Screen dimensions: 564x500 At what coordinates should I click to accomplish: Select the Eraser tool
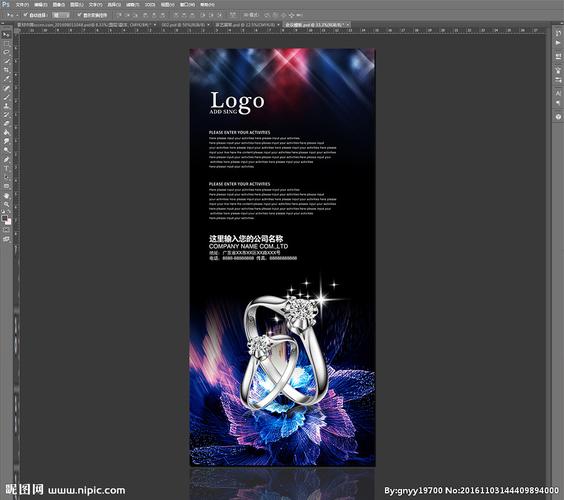pos(6,124)
